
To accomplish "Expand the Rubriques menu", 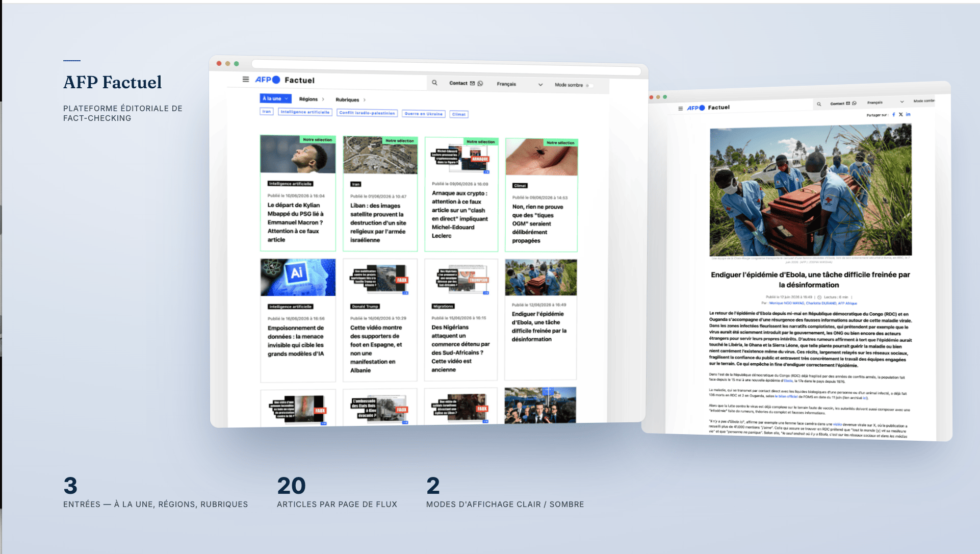I will [x=351, y=99].
